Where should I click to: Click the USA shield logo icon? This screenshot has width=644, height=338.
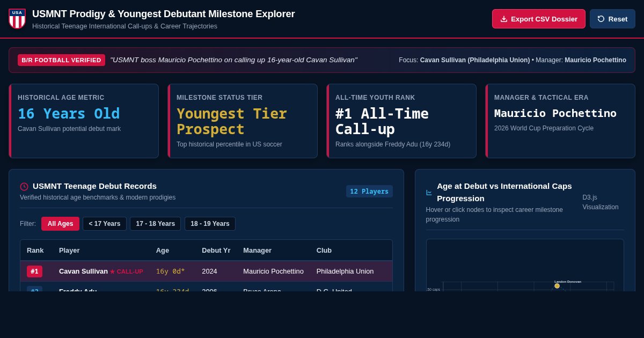17,19
